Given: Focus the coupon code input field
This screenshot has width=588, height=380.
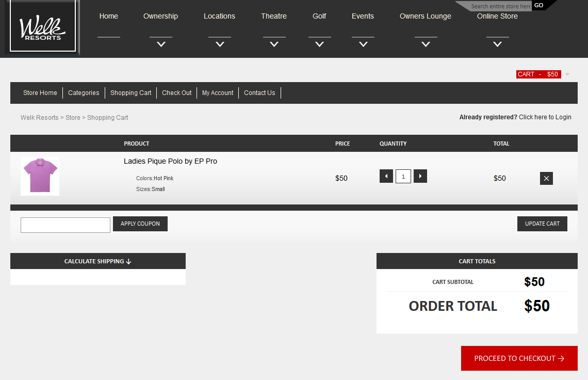Looking at the screenshot, I should point(66,225).
